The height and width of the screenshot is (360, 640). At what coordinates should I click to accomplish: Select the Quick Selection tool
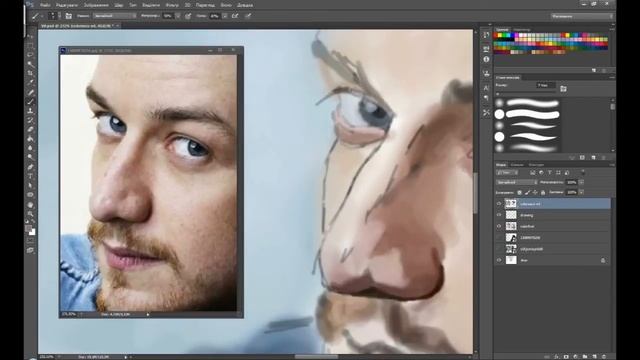click(30, 64)
